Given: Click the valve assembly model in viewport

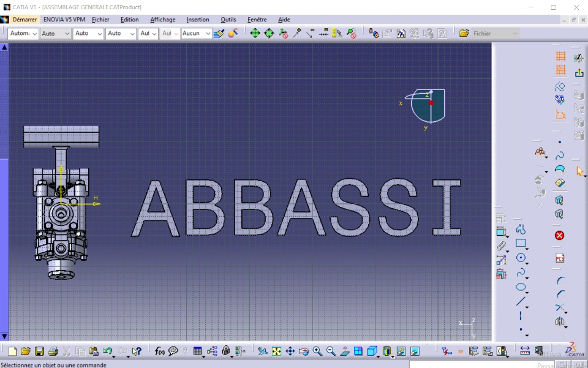Looking at the screenshot, I should 61,203.
